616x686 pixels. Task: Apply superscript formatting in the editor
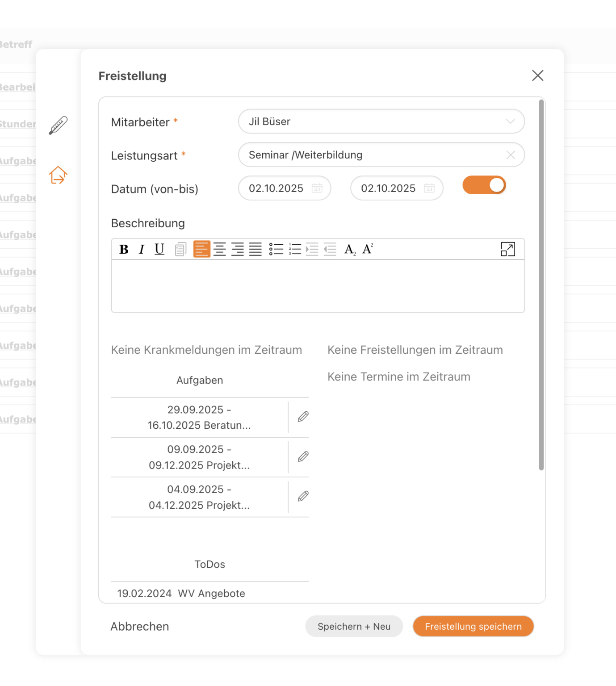point(367,249)
